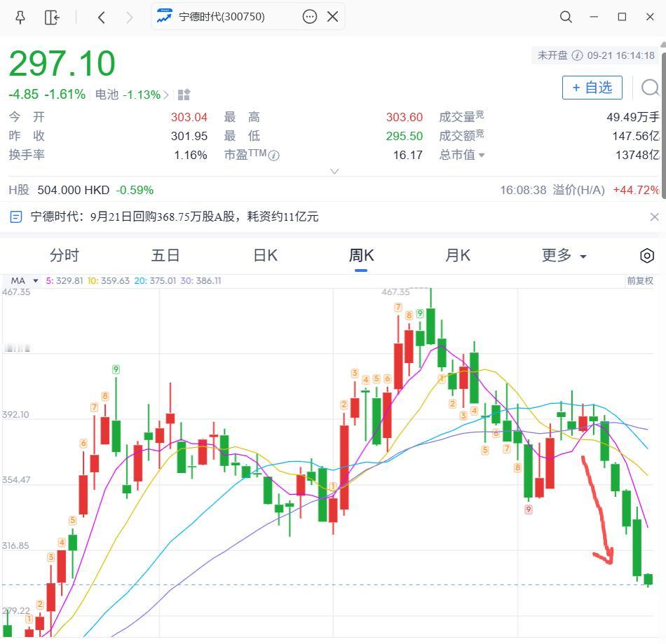This screenshot has height=644, width=666.
Task: Open the grid icon next to 电池
Action: pos(184,95)
